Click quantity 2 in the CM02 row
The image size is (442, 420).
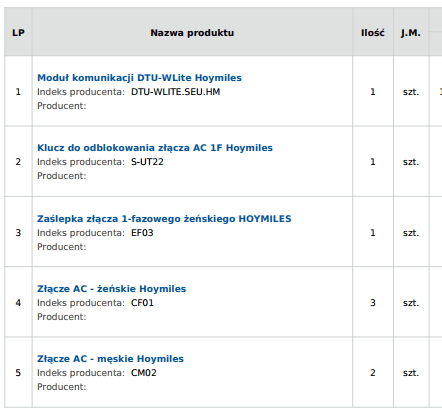[373, 373]
